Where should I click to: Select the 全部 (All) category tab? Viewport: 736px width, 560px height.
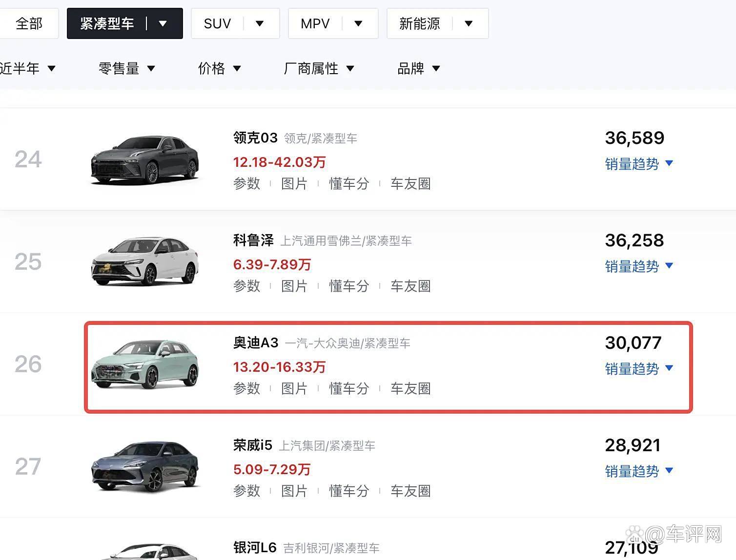[29, 23]
